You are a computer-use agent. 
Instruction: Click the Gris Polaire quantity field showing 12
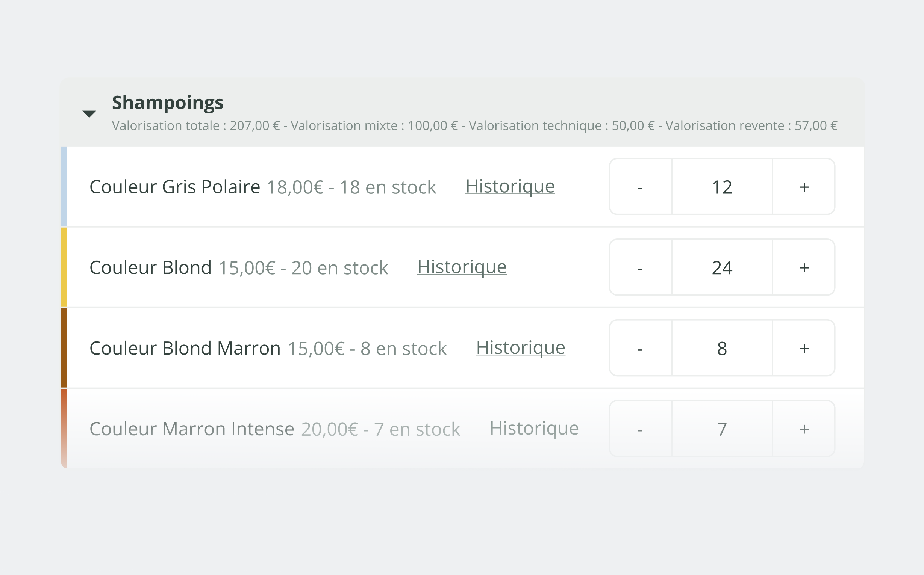point(722,187)
